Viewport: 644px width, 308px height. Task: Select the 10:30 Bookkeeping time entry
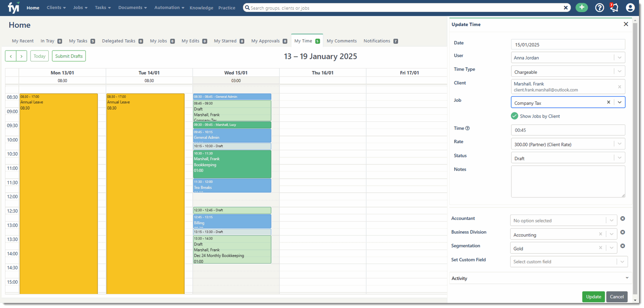click(232, 164)
